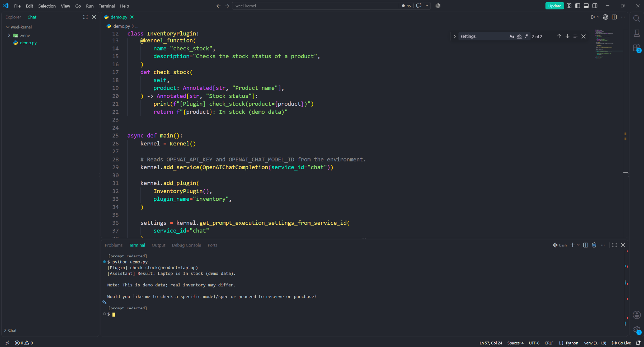This screenshot has width=644, height=347.
Task: Toggle secondary sidebar visibility
Action: pos(595,6)
